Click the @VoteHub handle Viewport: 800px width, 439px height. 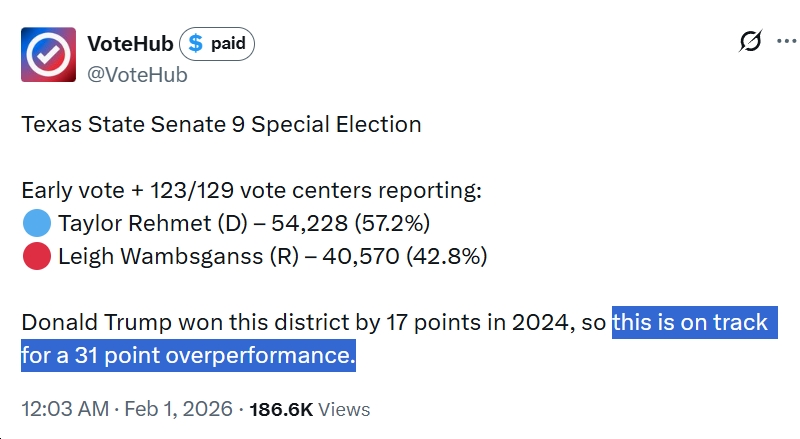pos(136,74)
